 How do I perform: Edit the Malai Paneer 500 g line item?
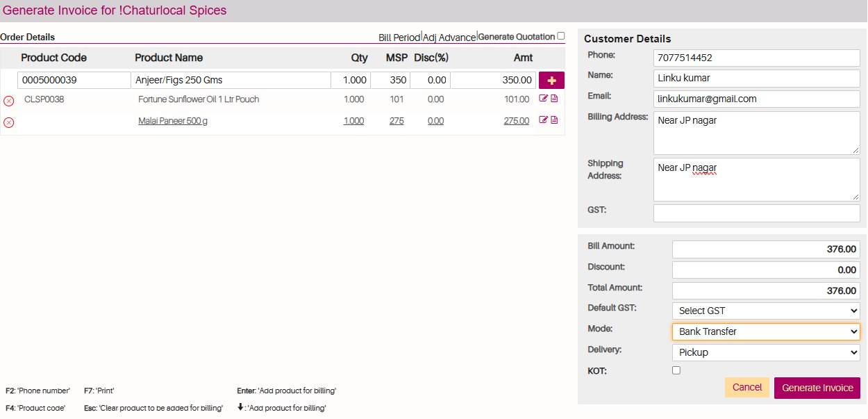point(544,120)
